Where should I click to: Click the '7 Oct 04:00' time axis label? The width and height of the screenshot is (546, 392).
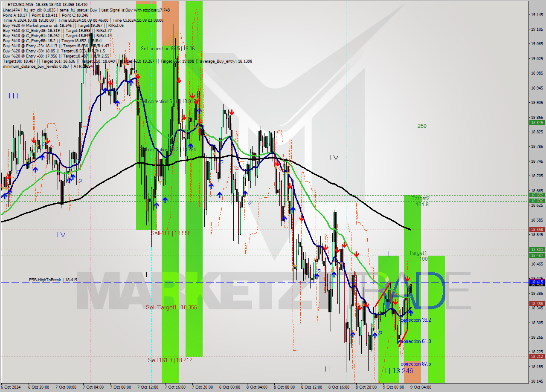coord(93,387)
